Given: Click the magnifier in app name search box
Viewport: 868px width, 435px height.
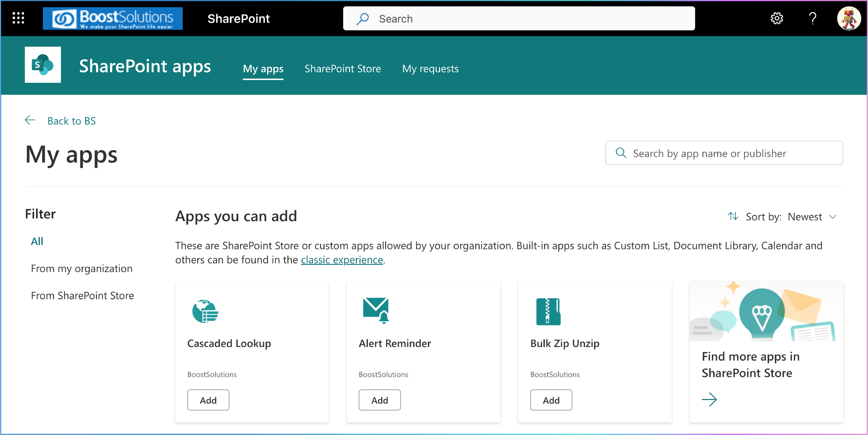Looking at the screenshot, I should pyautogui.click(x=621, y=153).
